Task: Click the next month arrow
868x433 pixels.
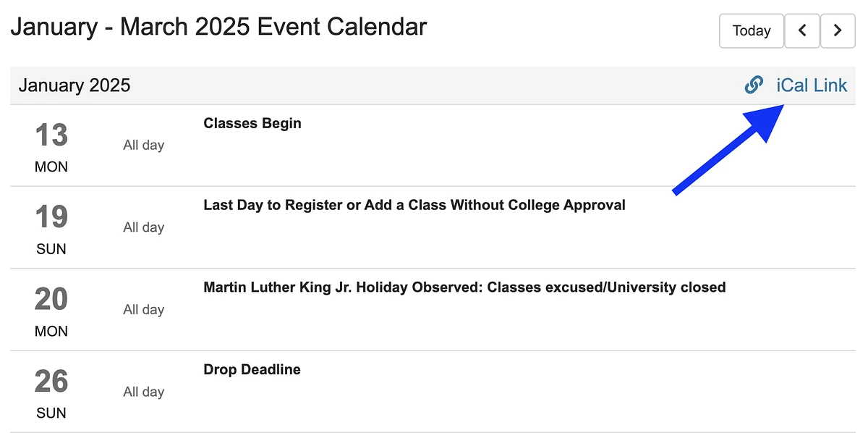Action: tap(837, 30)
